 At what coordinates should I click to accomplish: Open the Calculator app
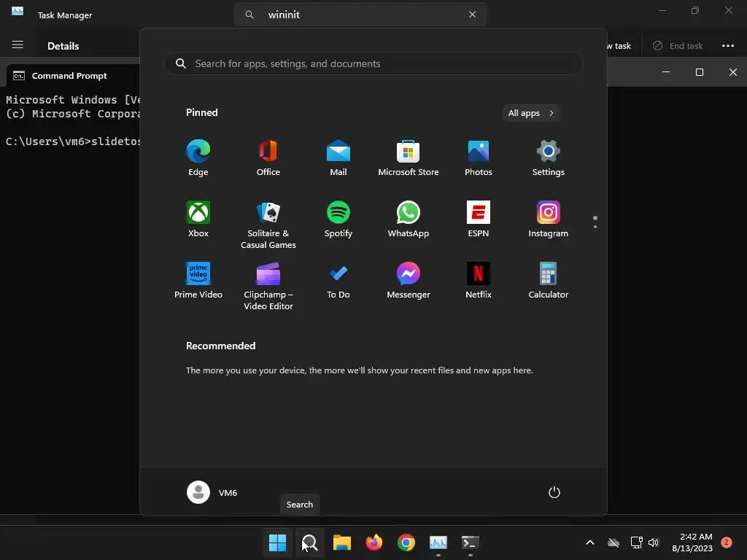[549, 281]
